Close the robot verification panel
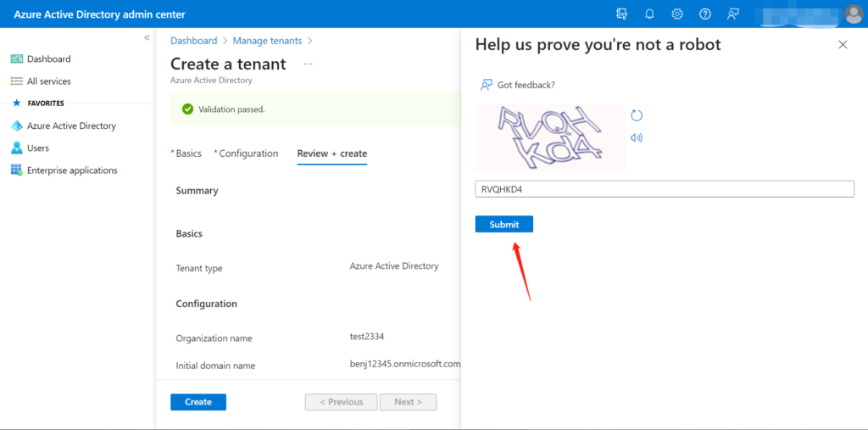This screenshot has height=430, width=868. (843, 45)
